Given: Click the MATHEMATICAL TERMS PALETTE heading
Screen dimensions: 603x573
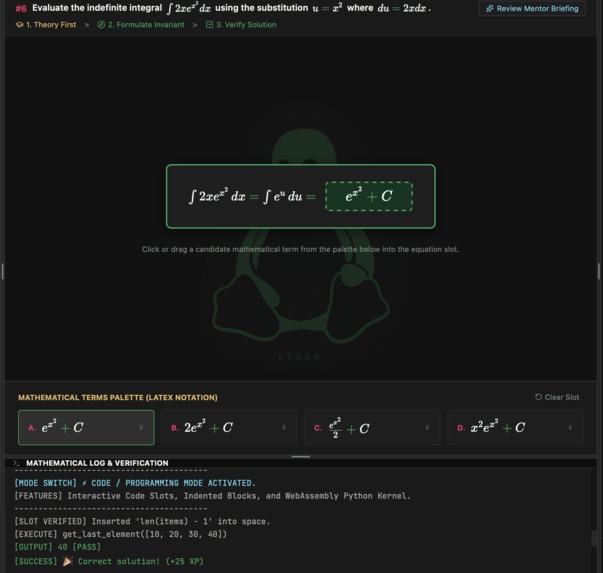Looking at the screenshot, I should coord(118,397).
